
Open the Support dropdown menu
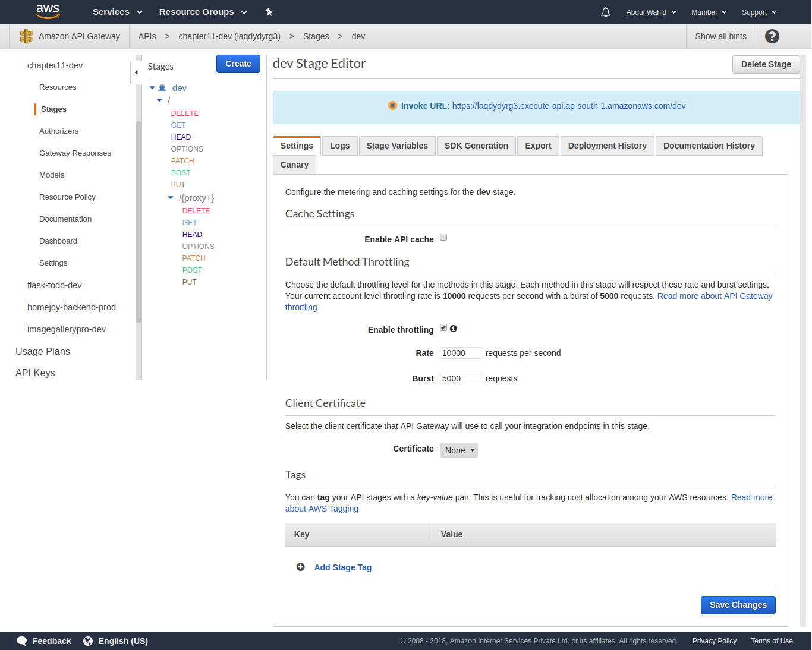point(759,12)
